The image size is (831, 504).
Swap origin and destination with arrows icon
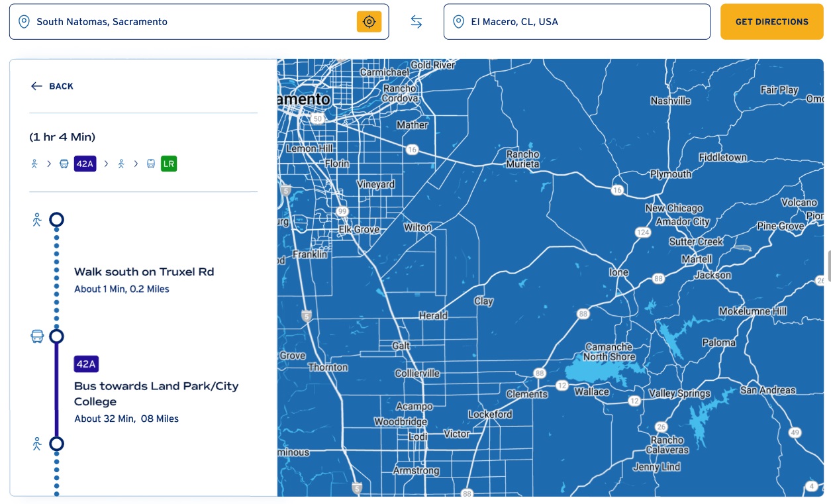[x=416, y=22]
